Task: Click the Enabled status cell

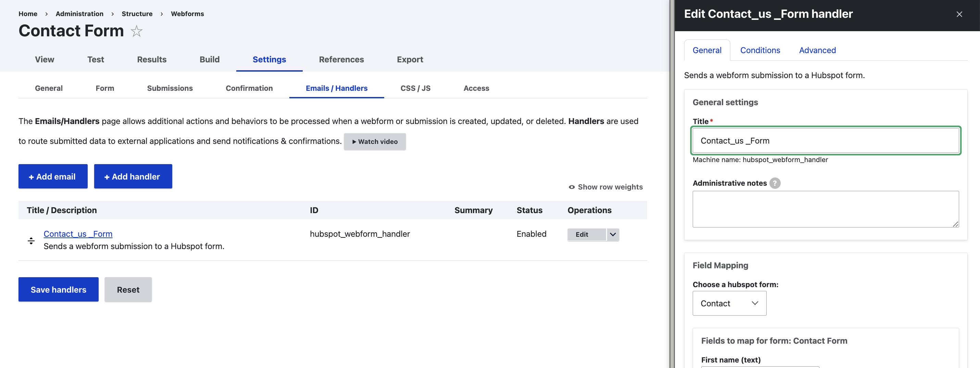Action: [531, 234]
